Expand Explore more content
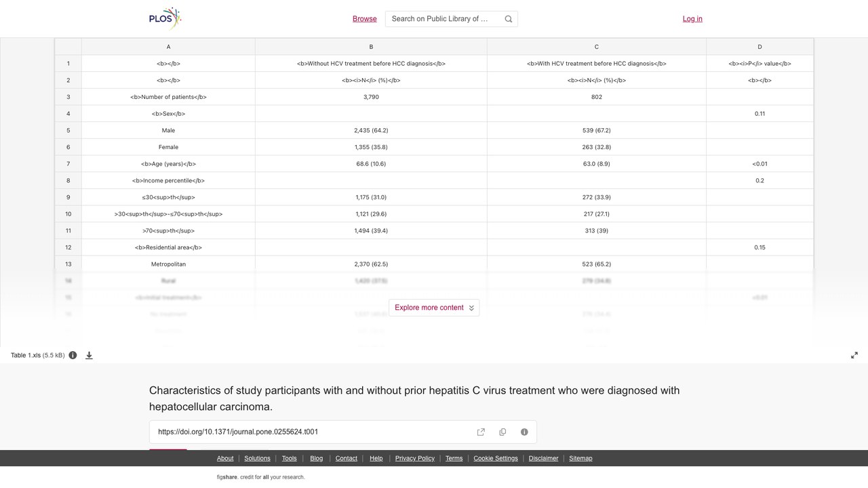Image resolution: width=868 pixels, height=488 pixels. click(x=434, y=308)
